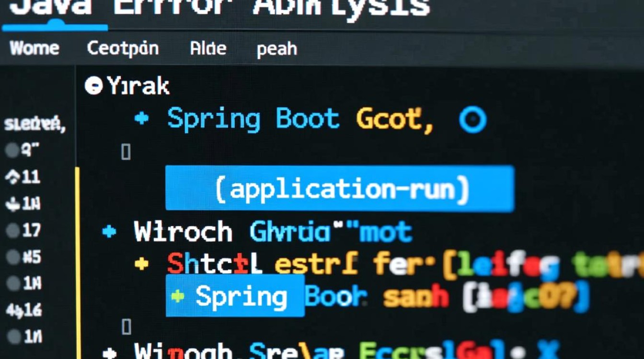Image resolution: width=644 pixels, height=359 pixels.
Task: Expand the Wiroch row with blue plus
Action: pyautogui.click(x=109, y=232)
